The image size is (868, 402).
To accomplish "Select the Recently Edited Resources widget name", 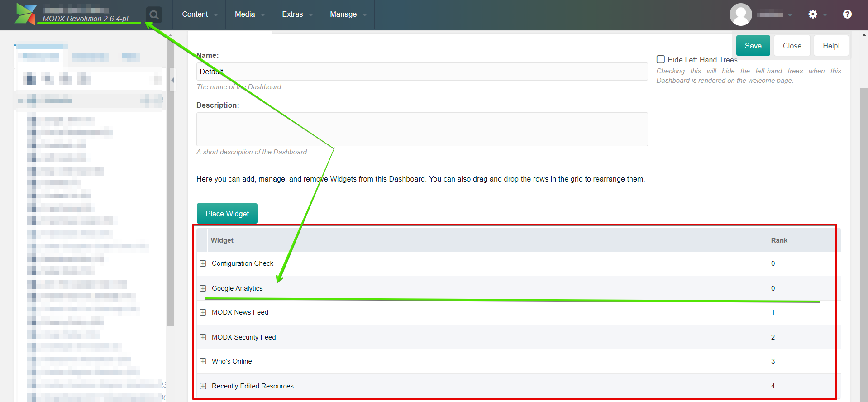I will pos(253,386).
